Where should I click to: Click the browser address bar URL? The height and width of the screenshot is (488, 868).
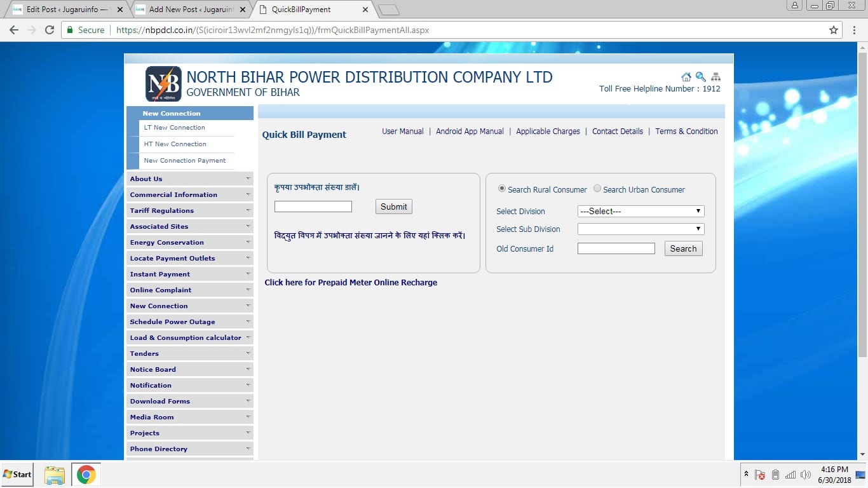(273, 30)
